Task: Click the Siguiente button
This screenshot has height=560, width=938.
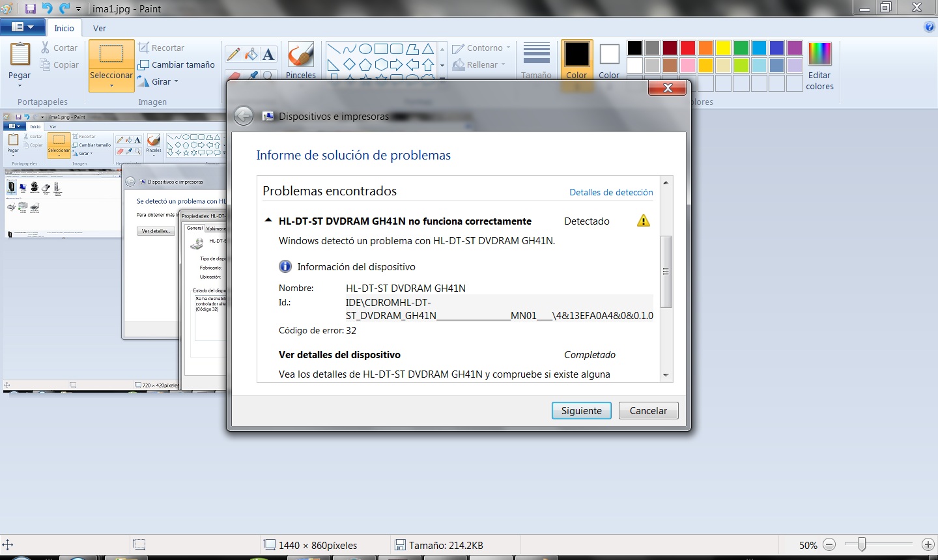Action: [581, 410]
